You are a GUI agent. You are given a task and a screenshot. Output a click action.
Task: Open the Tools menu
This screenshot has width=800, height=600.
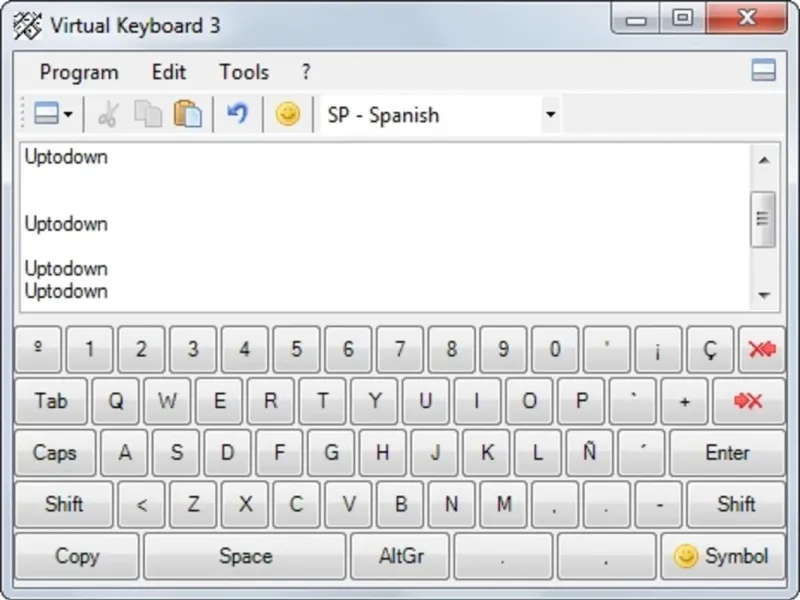(244, 72)
